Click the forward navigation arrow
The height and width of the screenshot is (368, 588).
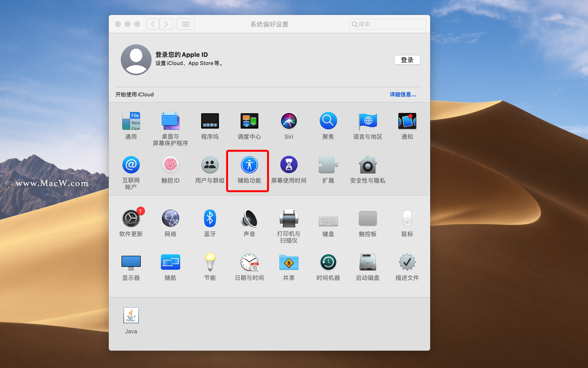[166, 24]
